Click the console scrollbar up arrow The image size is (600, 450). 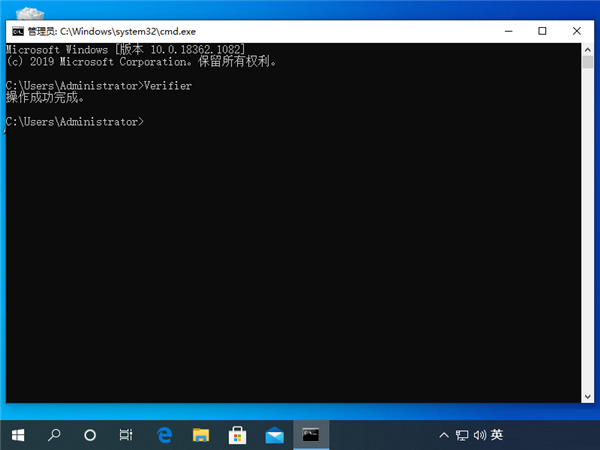589,50
